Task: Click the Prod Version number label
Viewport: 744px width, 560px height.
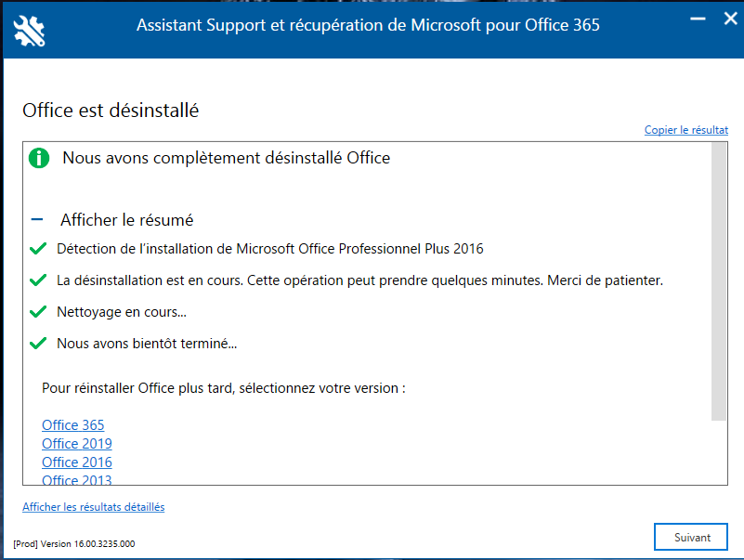Action: (74, 544)
